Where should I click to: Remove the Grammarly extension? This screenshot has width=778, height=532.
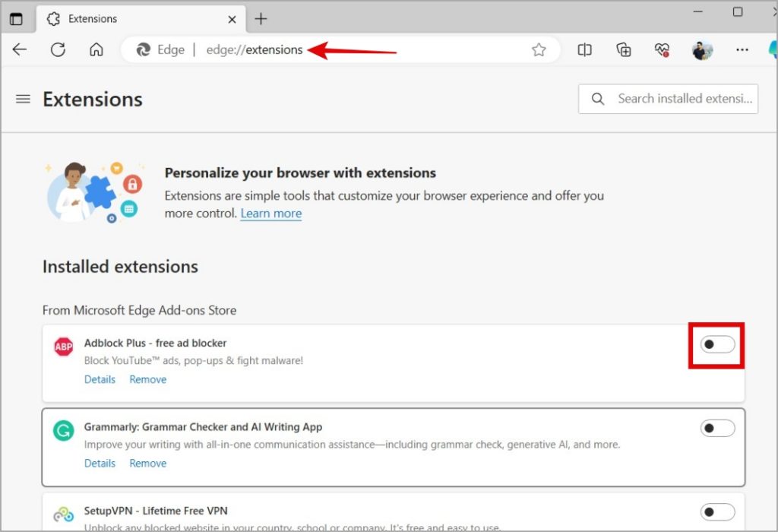click(x=148, y=463)
